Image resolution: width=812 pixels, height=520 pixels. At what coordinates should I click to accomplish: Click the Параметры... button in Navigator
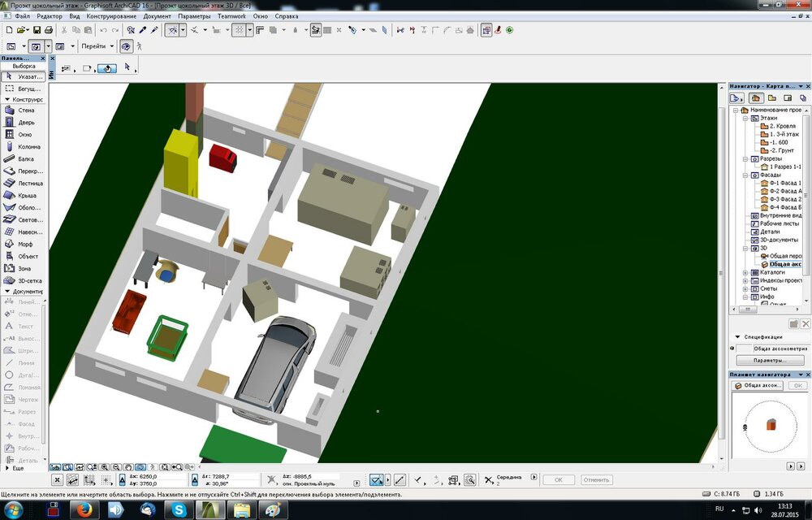pyautogui.click(x=769, y=360)
